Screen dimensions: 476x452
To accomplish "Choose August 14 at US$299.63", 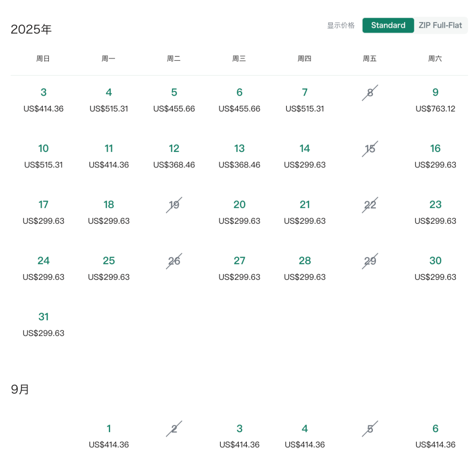I will tap(305, 156).
